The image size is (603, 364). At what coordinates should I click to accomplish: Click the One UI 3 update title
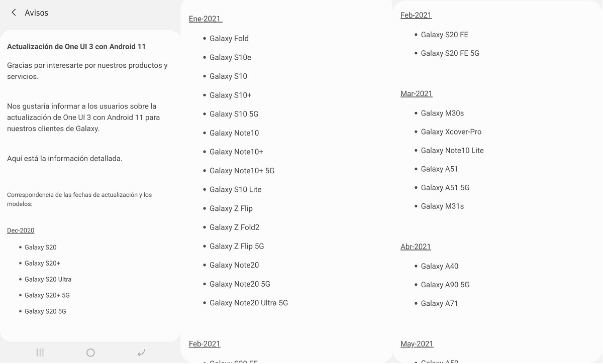[76, 46]
